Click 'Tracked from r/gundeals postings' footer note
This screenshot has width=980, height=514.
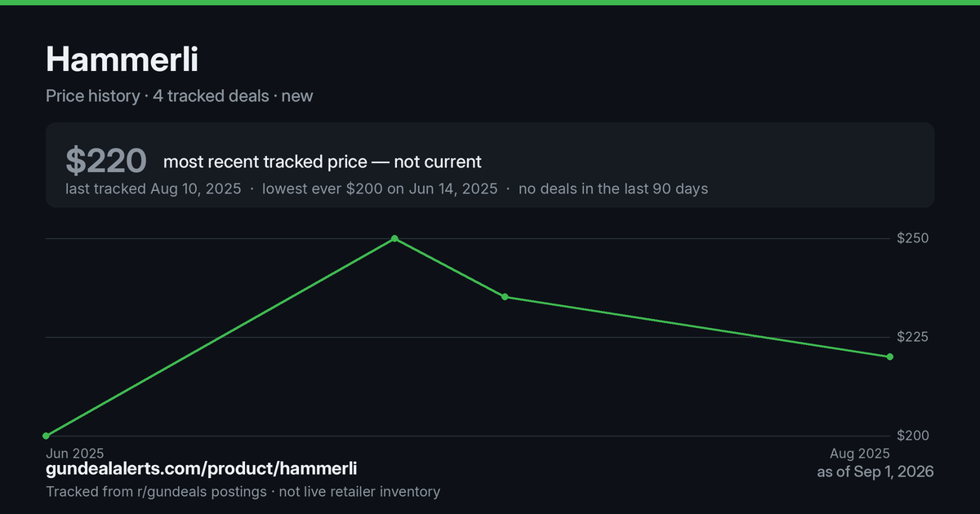[x=156, y=491]
